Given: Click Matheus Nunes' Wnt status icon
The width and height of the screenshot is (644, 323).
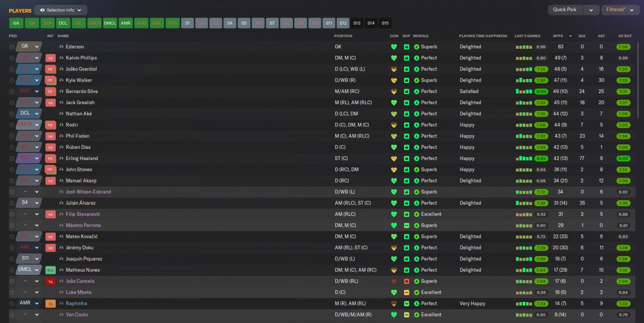Looking at the screenshot, I should coord(50,270).
